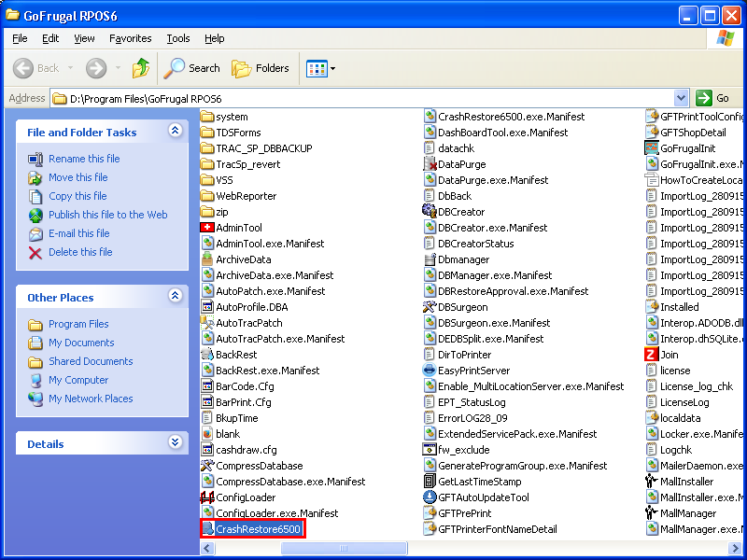Click the Up folder toolbar icon
This screenshot has width=747, height=560.
click(x=141, y=68)
